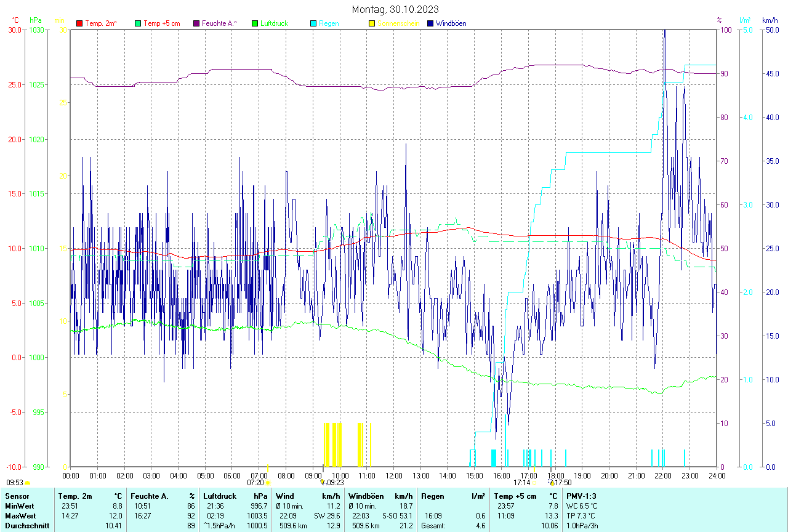Click the 'Sensor' header in the table
The height and width of the screenshot is (532, 788).
(17, 496)
